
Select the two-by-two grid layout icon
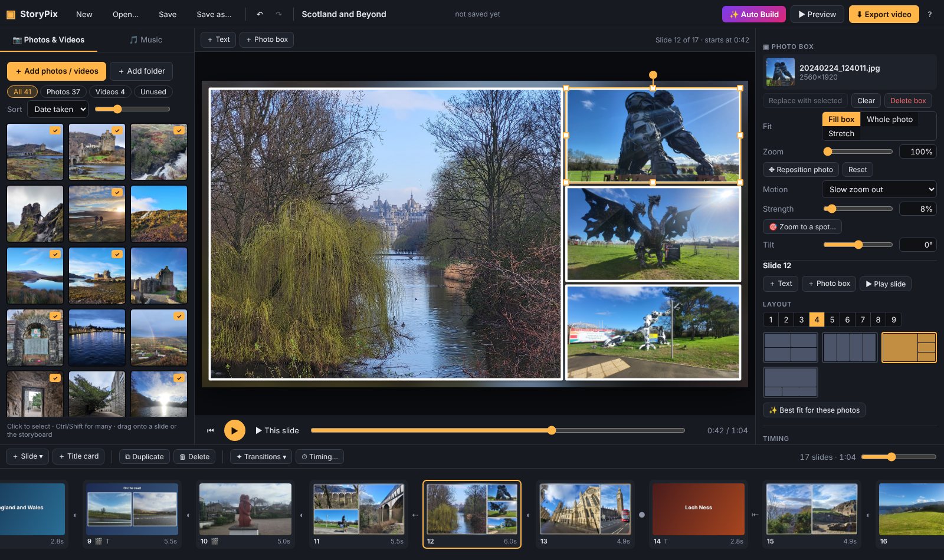point(791,347)
